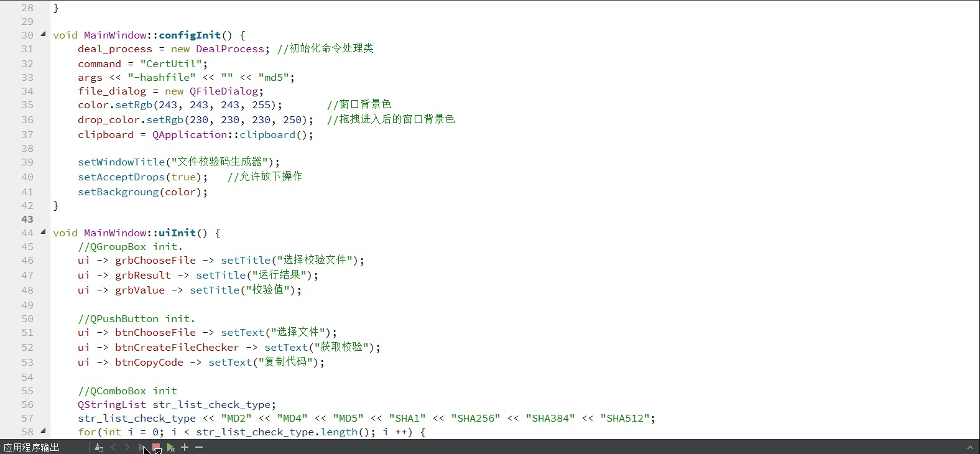Image resolution: width=980 pixels, height=454 pixels.
Task: Click the "-hashfile" string literal
Action: [x=162, y=77]
